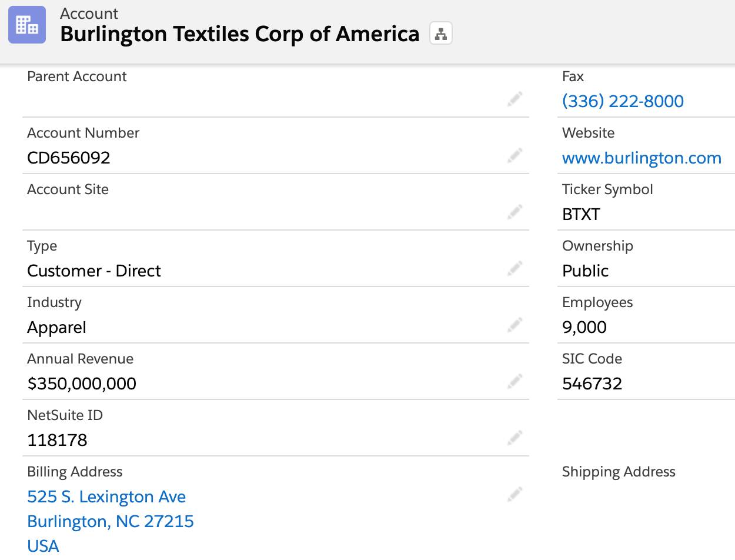Image resolution: width=735 pixels, height=560 pixels.
Task: Open the account hierarchy view icon
Action: (440, 34)
